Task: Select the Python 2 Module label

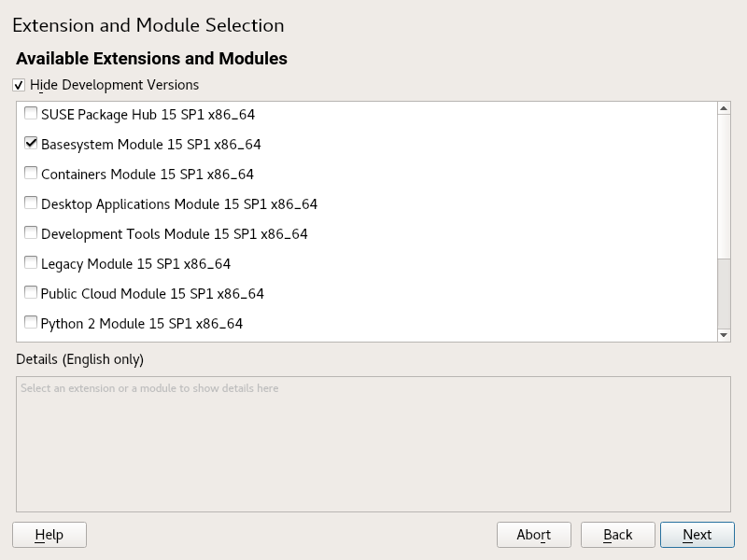Action: tap(142, 324)
